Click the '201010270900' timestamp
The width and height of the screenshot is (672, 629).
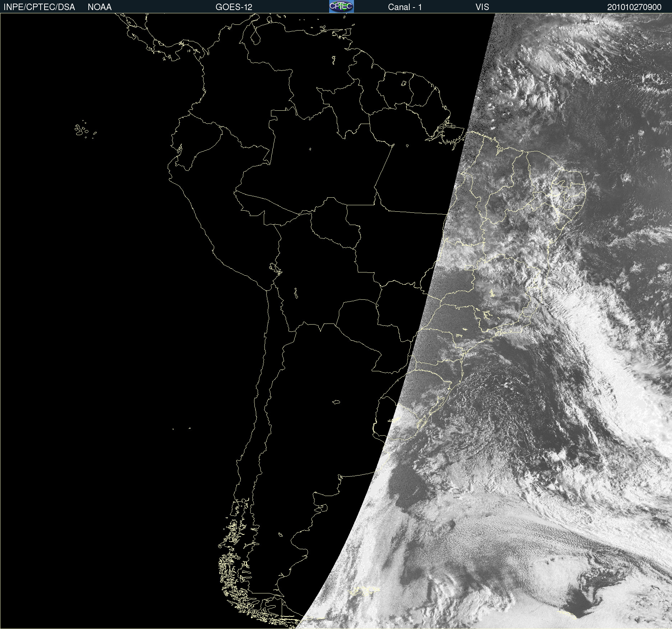click(x=634, y=7)
